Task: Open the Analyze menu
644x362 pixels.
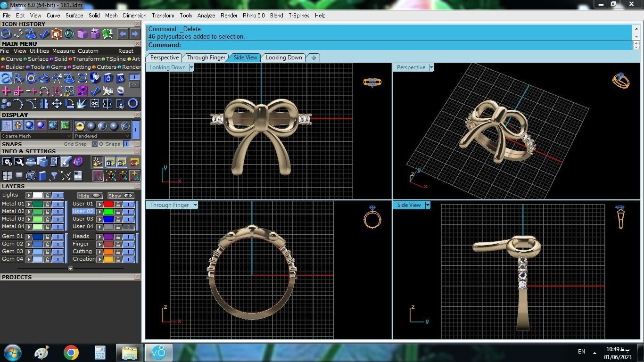Action: tap(206, 16)
